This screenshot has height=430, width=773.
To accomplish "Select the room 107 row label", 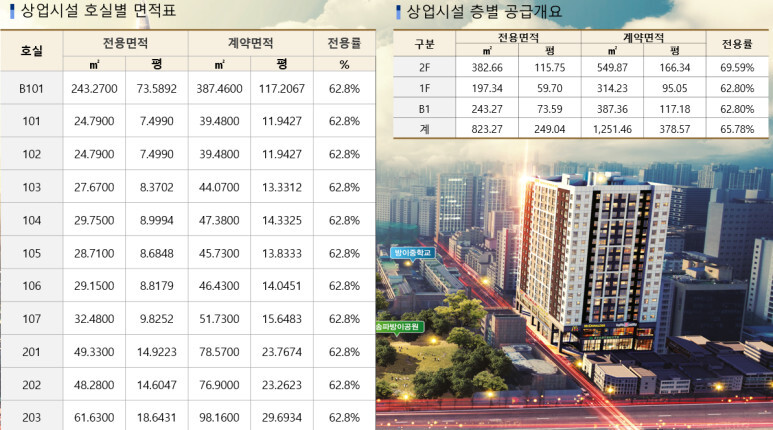I will click(32, 319).
